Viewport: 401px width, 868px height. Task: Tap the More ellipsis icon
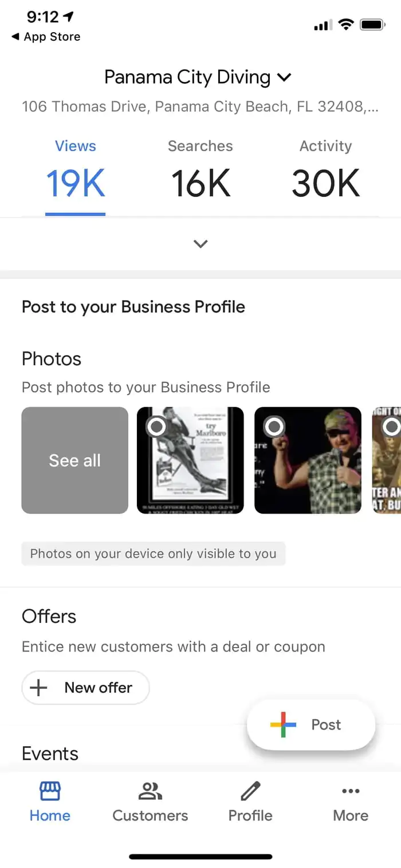[x=350, y=790]
